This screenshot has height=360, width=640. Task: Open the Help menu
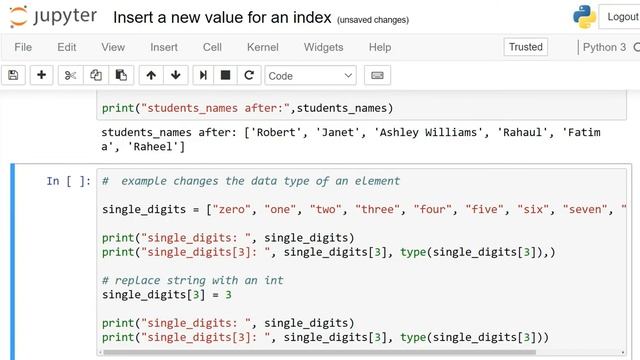point(380,47)
